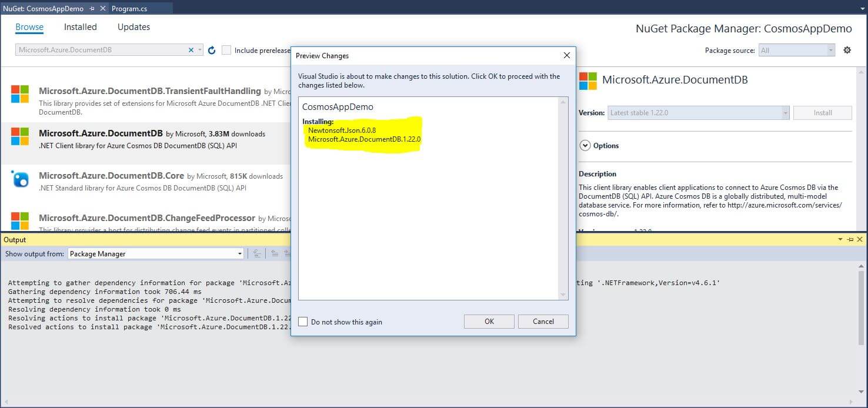Pin the NuGet: CosmosAppDemo tab

pyautogui.click(x=92, y=8)
